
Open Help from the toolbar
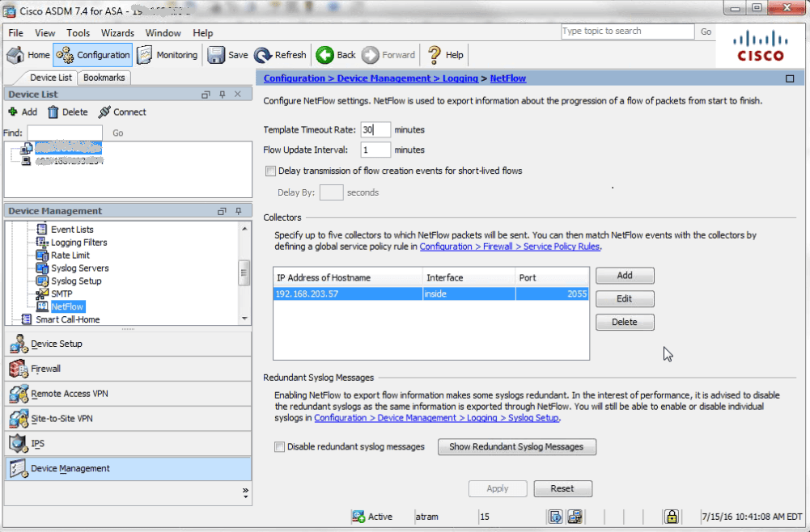pos(446,55)
